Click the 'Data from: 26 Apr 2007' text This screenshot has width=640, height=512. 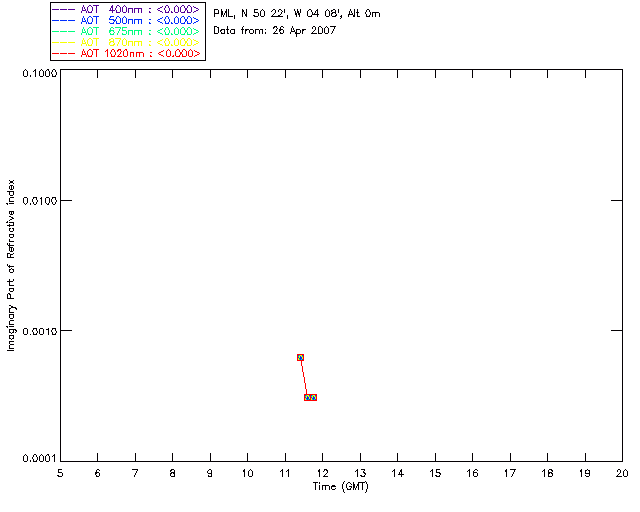pyautogui.click(x=275, y=31)
